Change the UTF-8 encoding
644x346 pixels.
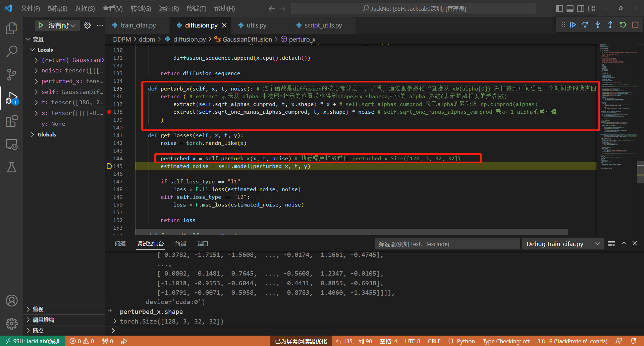click(x=413, y=341)
